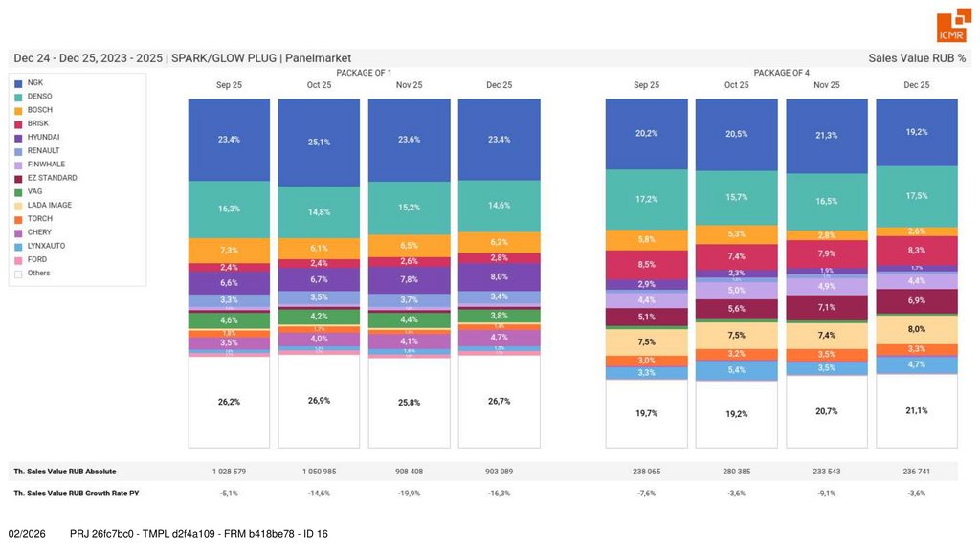Click the 17,5% DENSO bar segment
The width and height of the screenshot is (980, 549).
coord(917,195)
